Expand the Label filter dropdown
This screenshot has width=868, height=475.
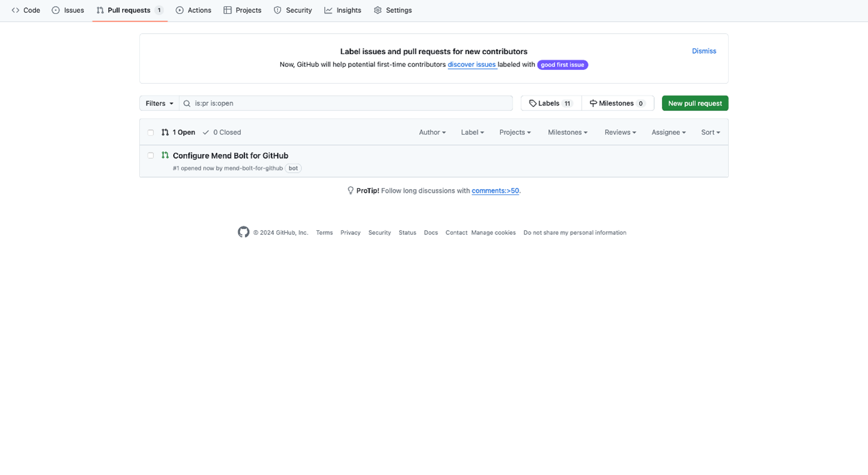pyautogui.click(x=472, y=132)
